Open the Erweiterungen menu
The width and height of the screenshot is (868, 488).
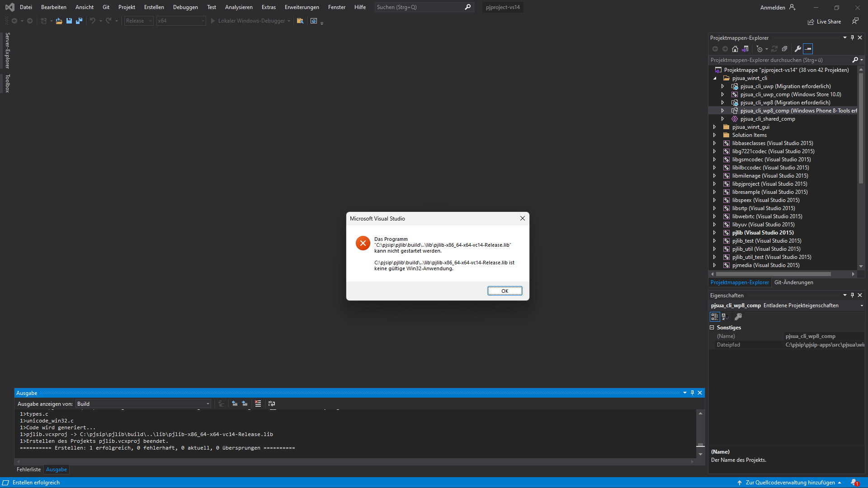pyautogui.click(x=302, y=7)
